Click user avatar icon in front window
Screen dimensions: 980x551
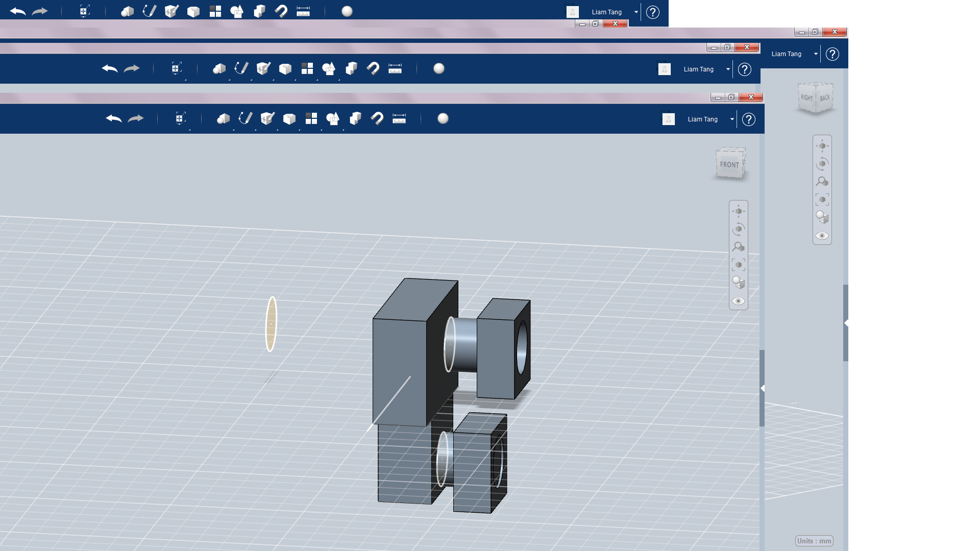[669, 119]
